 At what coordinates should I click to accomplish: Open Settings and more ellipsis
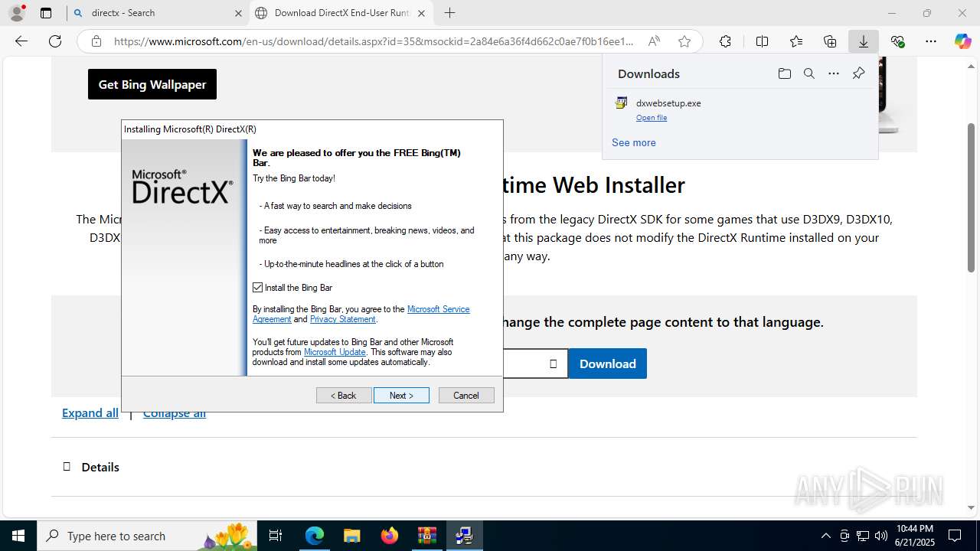point(931,41)
